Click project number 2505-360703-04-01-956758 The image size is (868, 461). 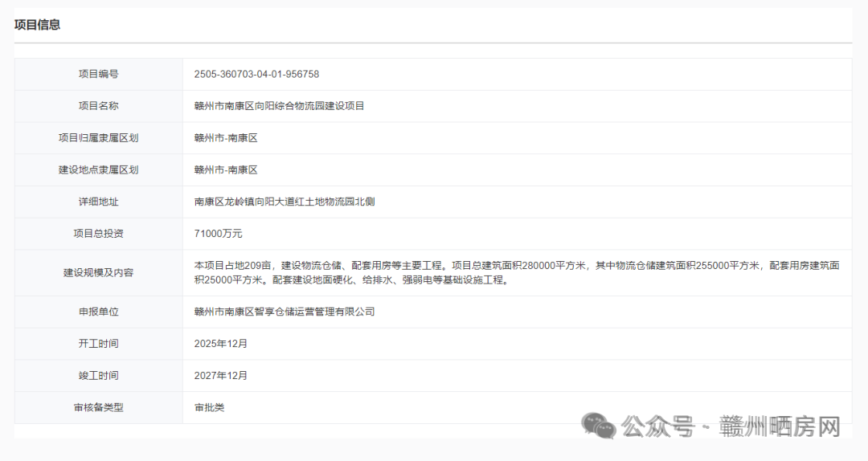256,74
